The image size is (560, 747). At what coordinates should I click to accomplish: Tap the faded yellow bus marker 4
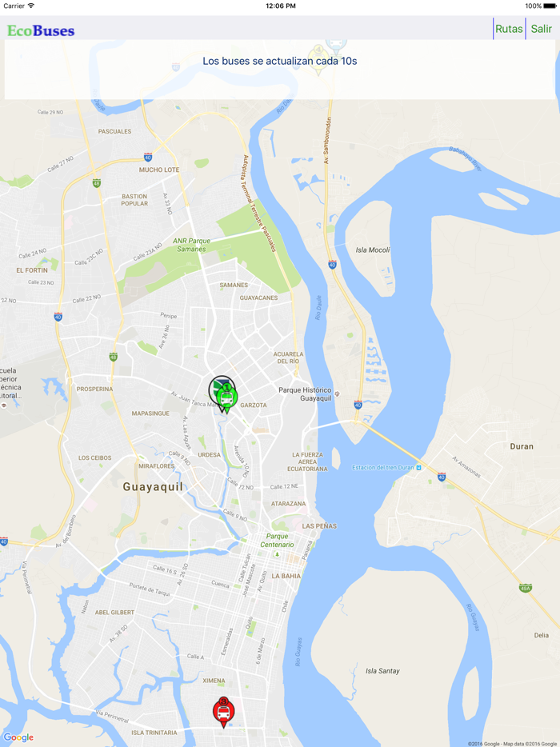point(318,60)
